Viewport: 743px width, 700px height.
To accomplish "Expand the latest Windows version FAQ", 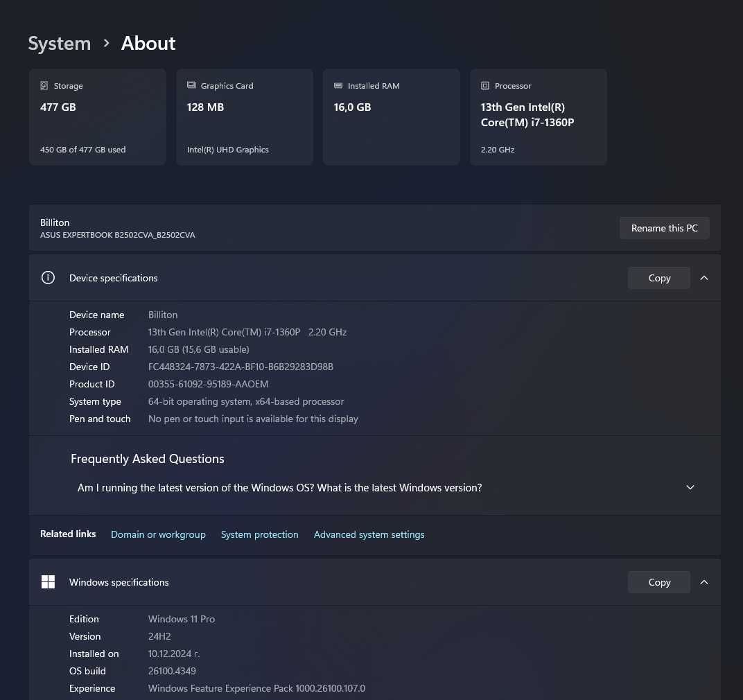I will pyautogui.click(x=690, y=487).
